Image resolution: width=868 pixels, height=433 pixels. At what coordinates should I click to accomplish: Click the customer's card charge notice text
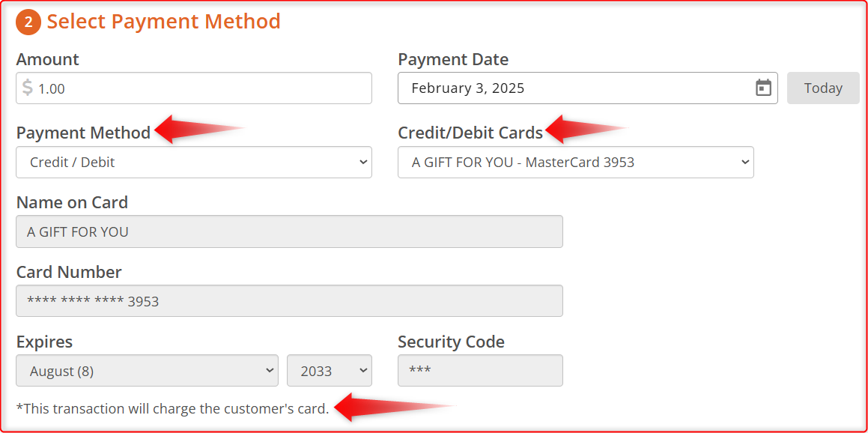[173, 409]
